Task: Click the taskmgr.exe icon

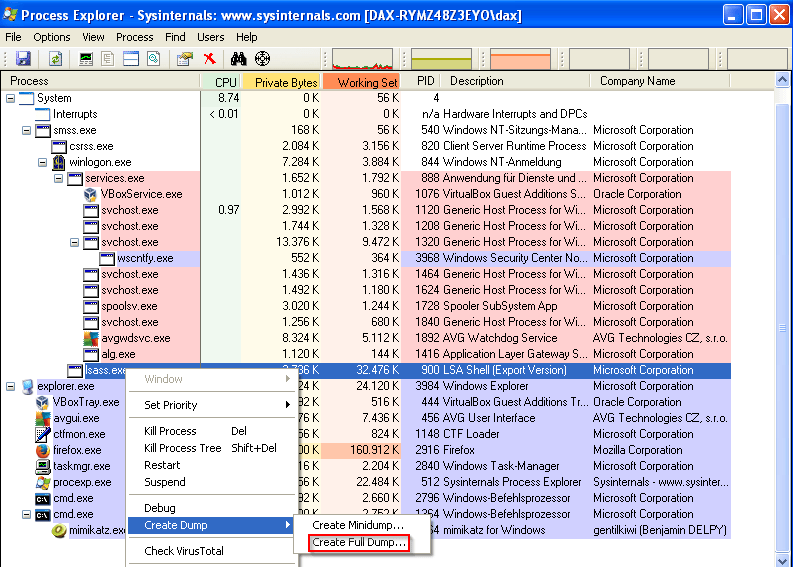Action: coord(43,466)
